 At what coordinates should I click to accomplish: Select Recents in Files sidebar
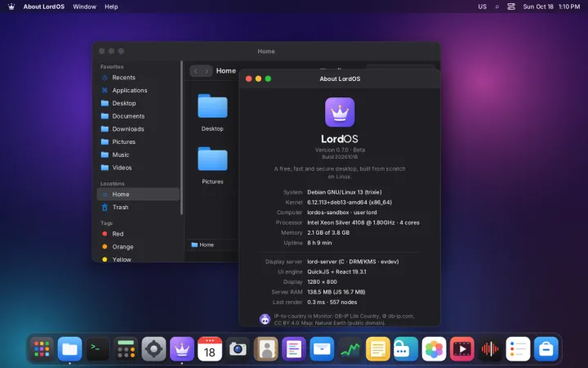click(138, 78)
